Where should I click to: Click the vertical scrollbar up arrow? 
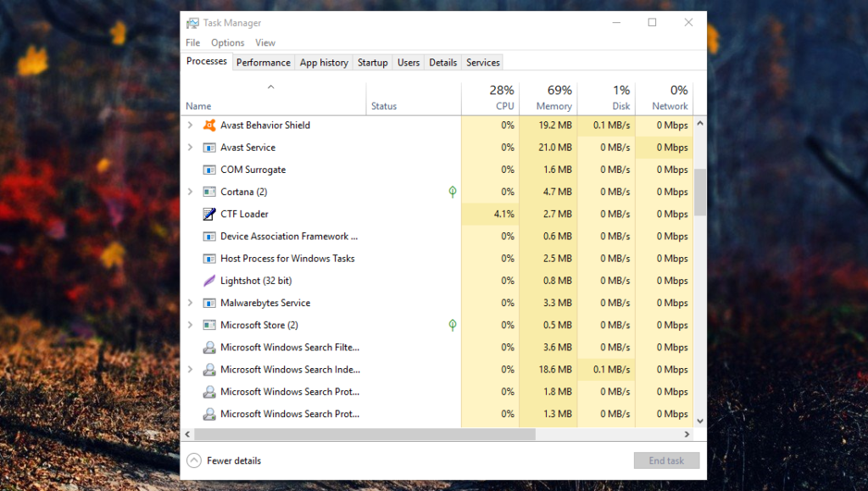click(x=700, y=123)
